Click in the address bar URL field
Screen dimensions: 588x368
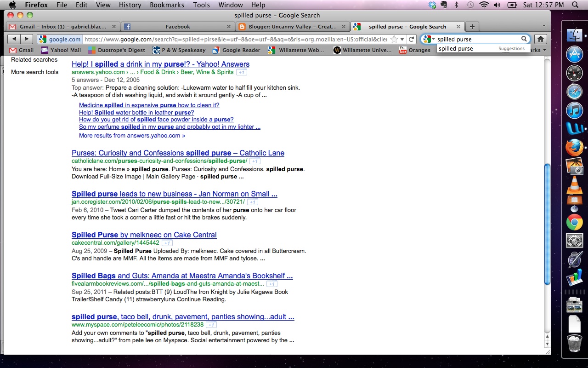[236, 40]
